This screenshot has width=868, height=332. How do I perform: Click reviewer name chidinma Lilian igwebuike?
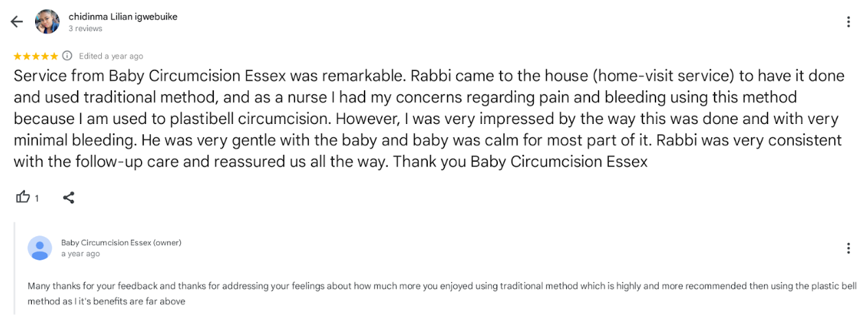pos(123,17)
